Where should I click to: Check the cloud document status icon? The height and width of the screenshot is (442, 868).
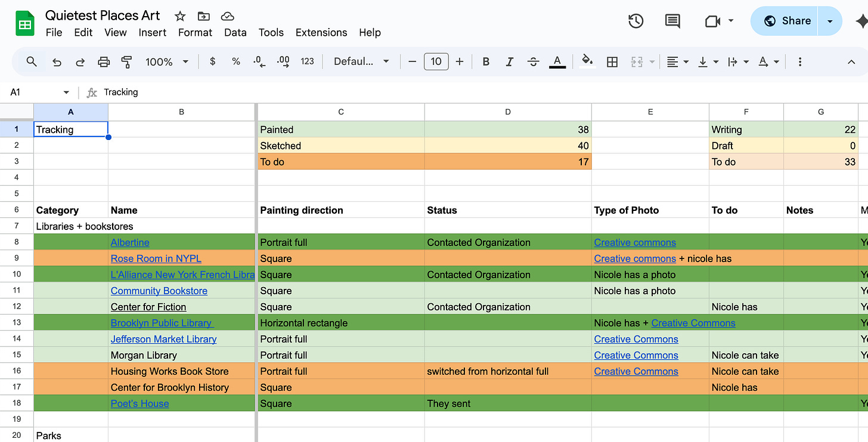coord(227,16)
